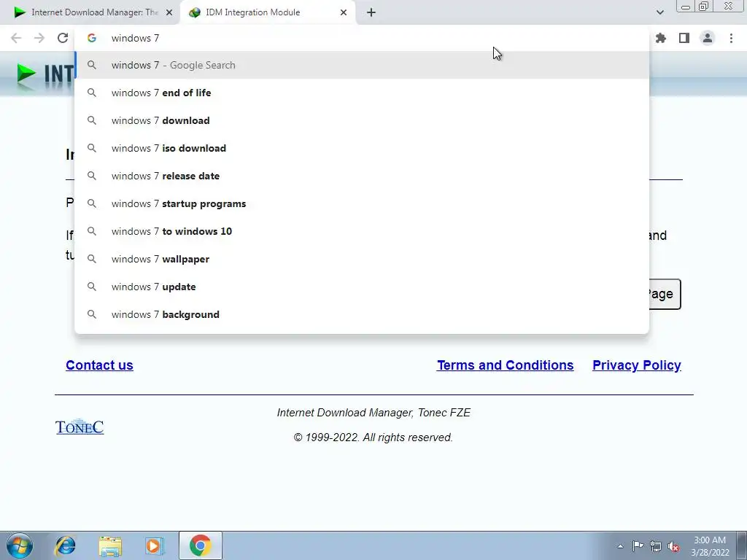Pick 'windows 7 update' suggestion
Screen dimensions: 747x560
(x=362, y=287)
